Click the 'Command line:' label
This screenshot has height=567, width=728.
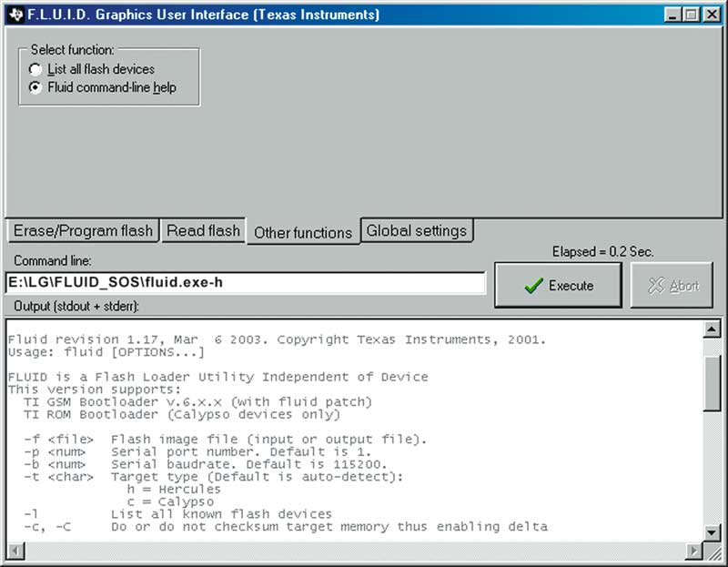point(53,261)
